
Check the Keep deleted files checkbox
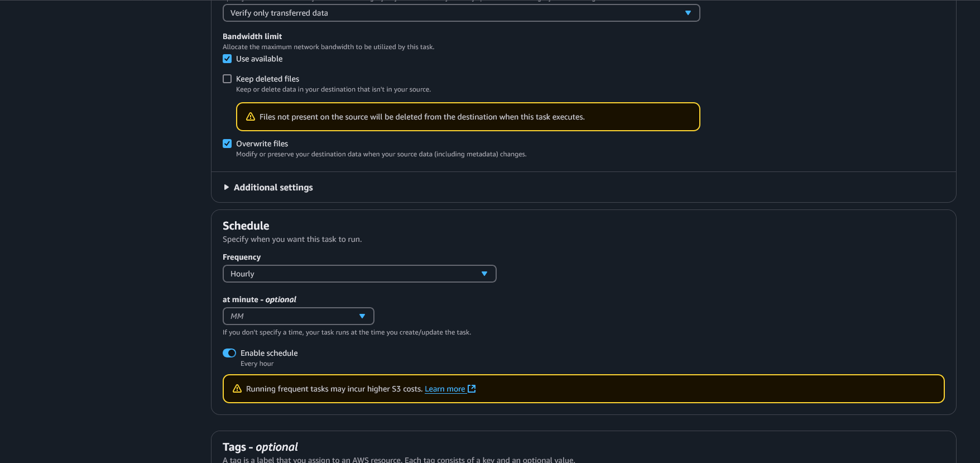[x=227, y=79]
